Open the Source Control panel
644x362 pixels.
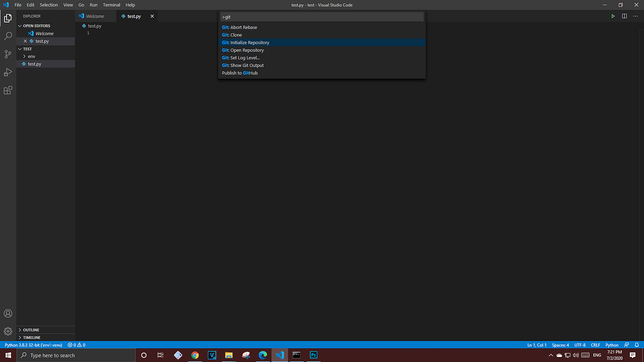8,54
